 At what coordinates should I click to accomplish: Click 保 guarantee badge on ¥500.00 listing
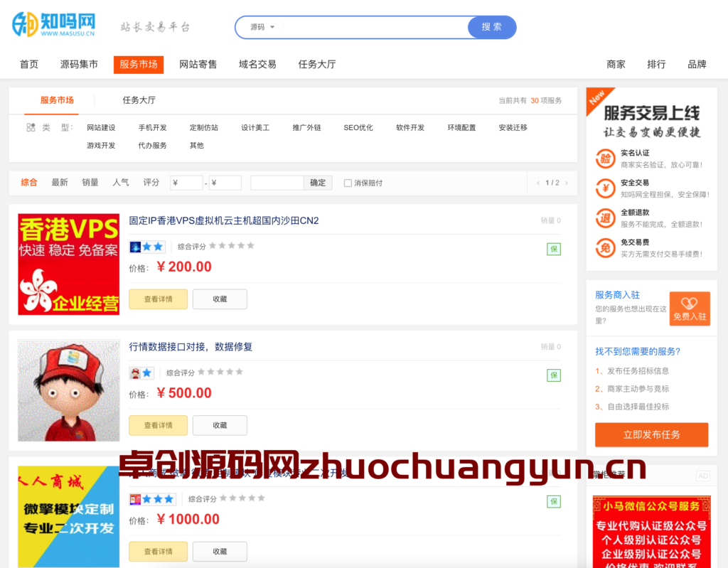(x=553, y=375)
